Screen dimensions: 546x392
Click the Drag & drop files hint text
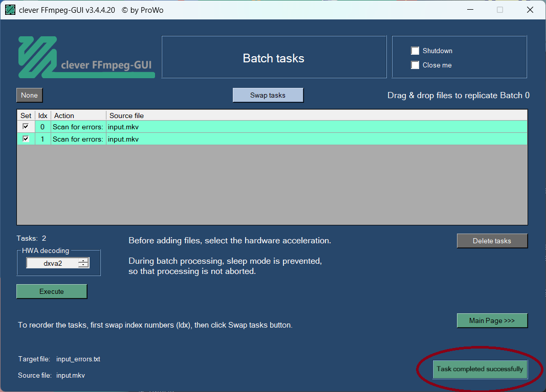(458, 95)
